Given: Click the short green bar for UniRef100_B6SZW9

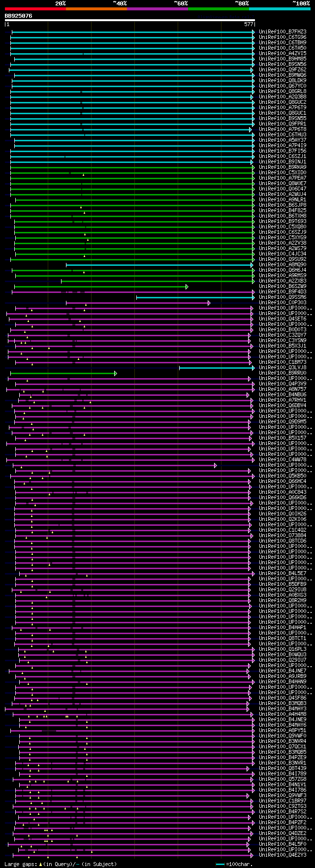Looking at the screenshot, I should (101, 287).
